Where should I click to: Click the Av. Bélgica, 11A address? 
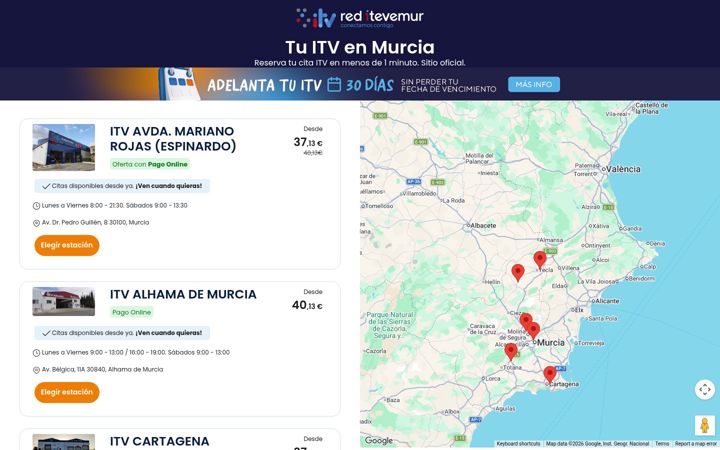coord(102,369)
